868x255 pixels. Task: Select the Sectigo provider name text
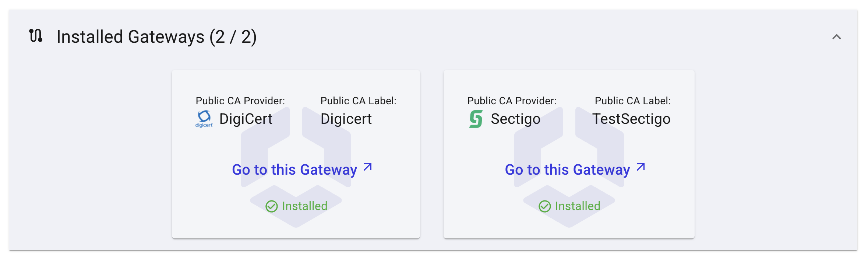(x=515, y=119)
